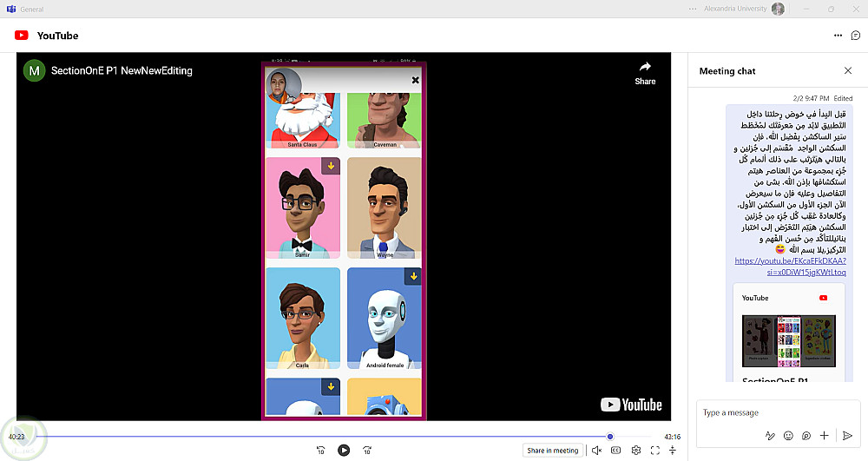Send the chat message
868x461 pixels.
pos(847,436)
